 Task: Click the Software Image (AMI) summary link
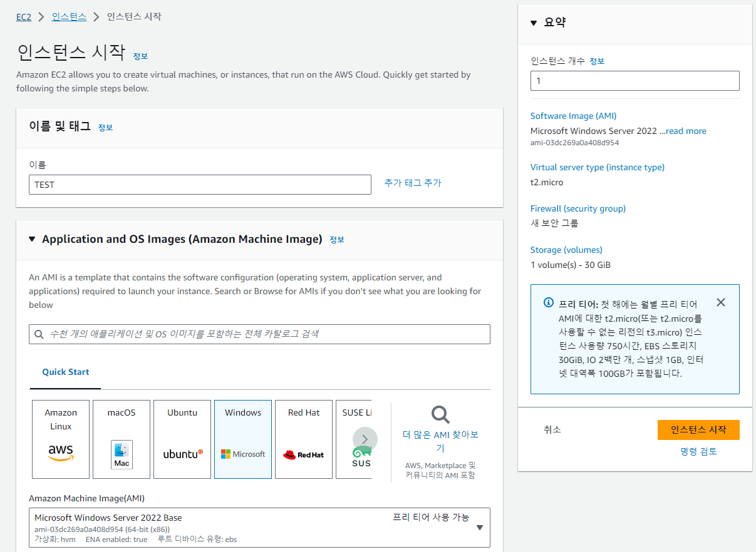(573, 116)
